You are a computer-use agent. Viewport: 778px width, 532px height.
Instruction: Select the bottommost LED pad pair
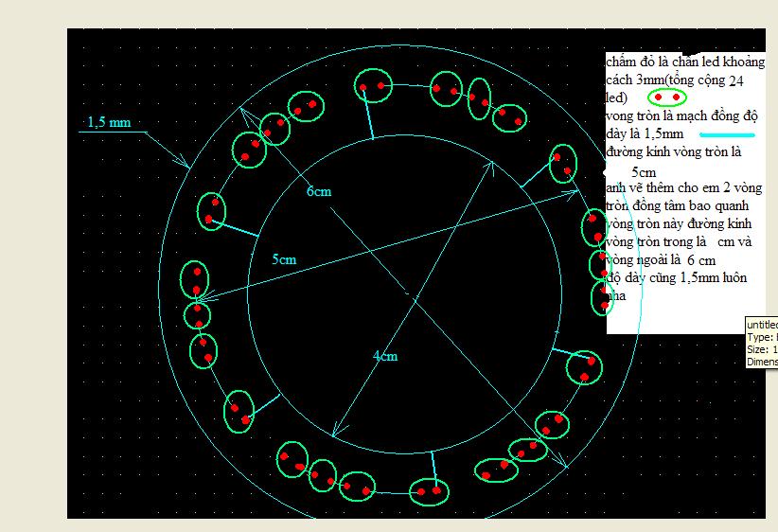point(429,490)
